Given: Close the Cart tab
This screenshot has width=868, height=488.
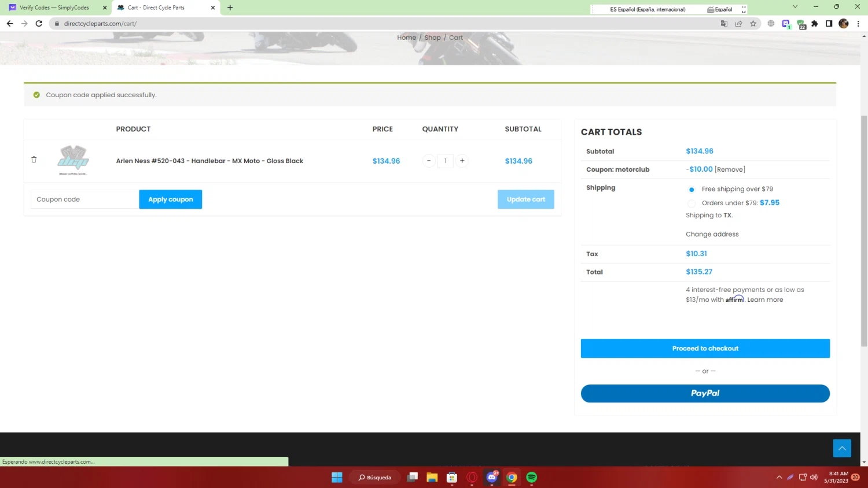Looking at the screenshot, I should (x=213, y=8).
